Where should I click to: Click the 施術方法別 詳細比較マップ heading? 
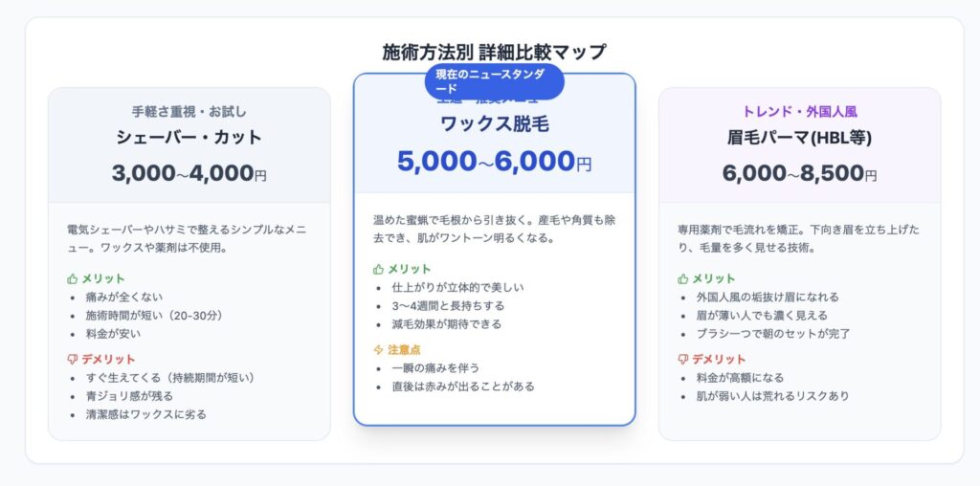[494, 53]
